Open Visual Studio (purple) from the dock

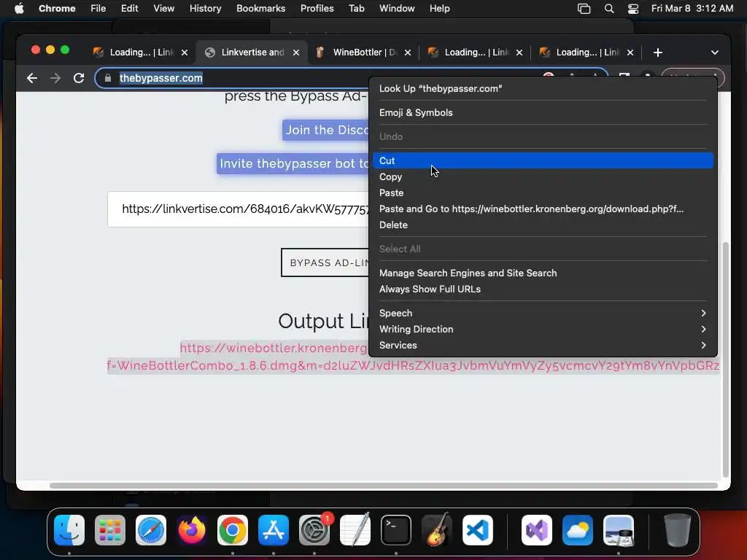coord(537,530)
